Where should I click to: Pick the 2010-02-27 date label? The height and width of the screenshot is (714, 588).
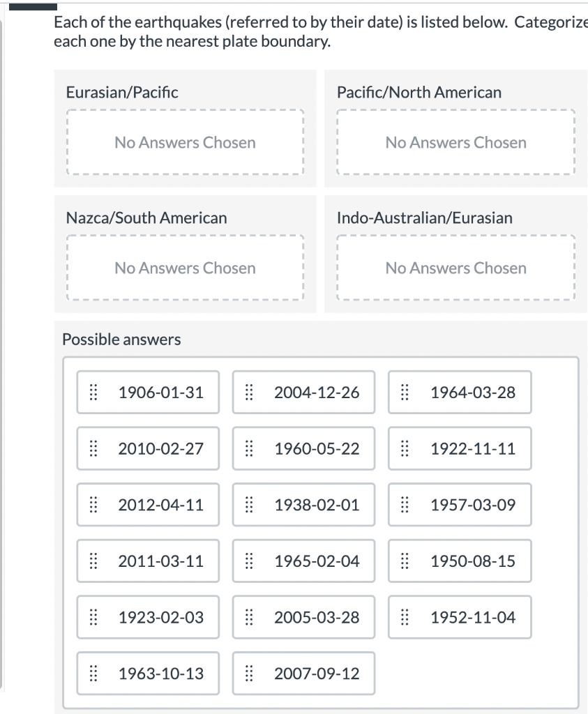click(161, 448)
